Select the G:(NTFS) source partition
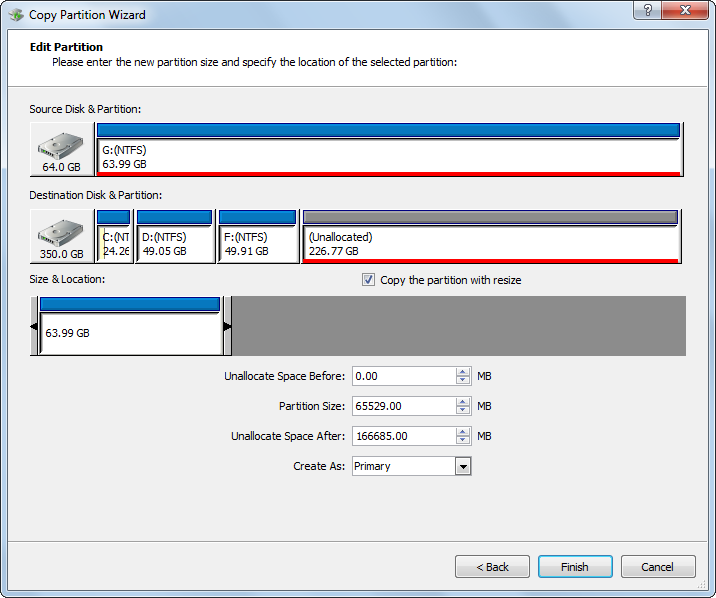Screen dimensions: 716x598 coord(389,149)
